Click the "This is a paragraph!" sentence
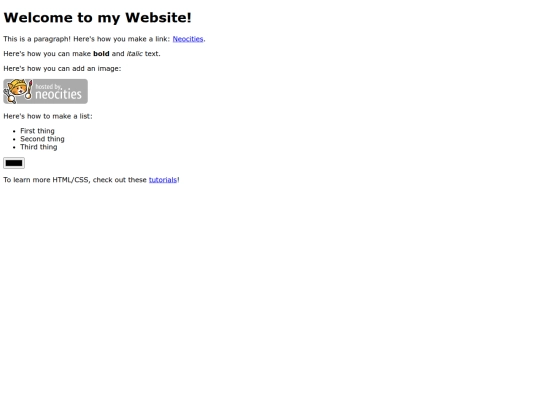The height and width of the screenshot is (405, 540). pyautogui.click(x=37, y=39)
